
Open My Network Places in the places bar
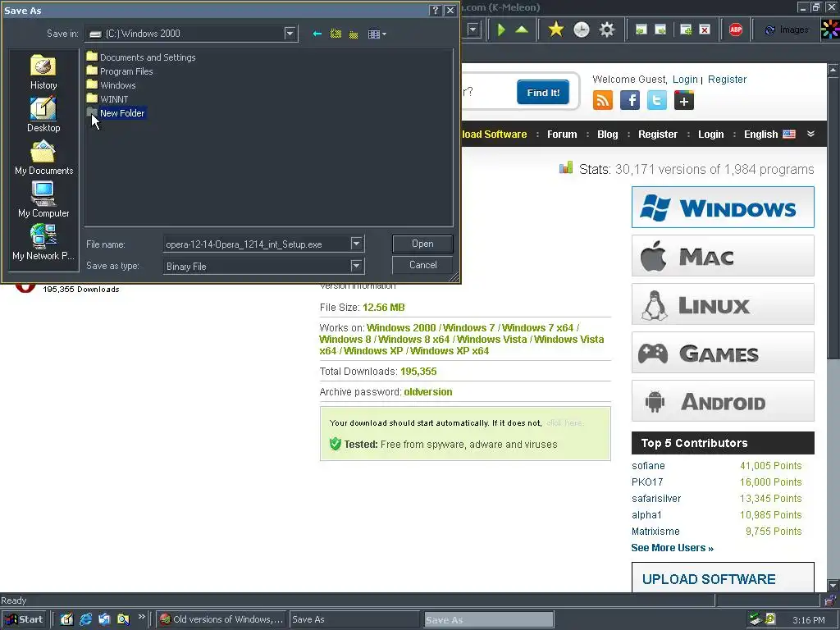coord(43,243)
